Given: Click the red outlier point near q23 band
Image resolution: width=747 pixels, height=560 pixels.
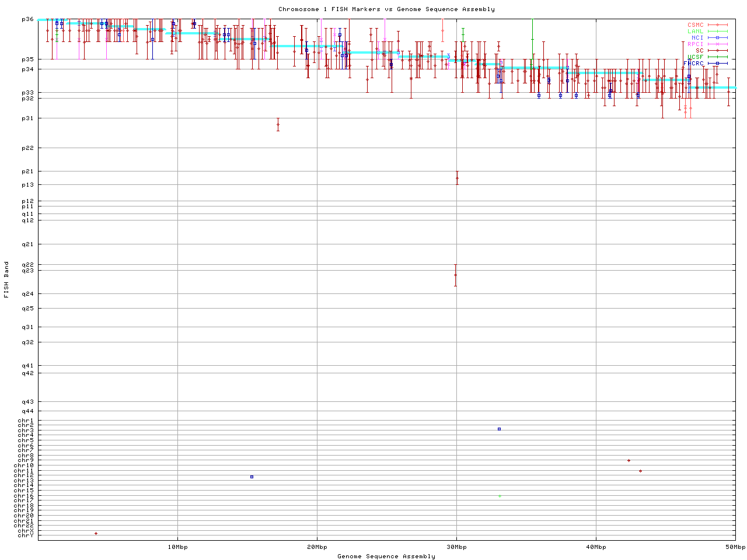Looking at the screenshot, I should 455,275.
